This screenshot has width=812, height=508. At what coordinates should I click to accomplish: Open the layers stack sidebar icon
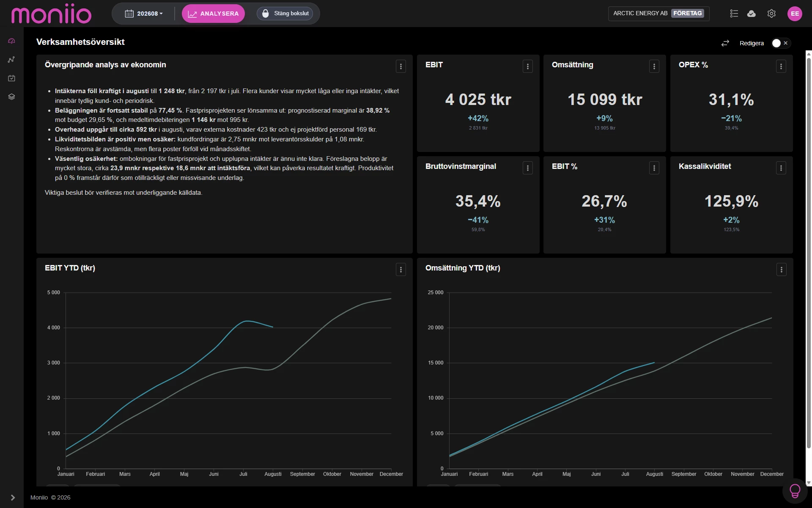pos(11,97)
